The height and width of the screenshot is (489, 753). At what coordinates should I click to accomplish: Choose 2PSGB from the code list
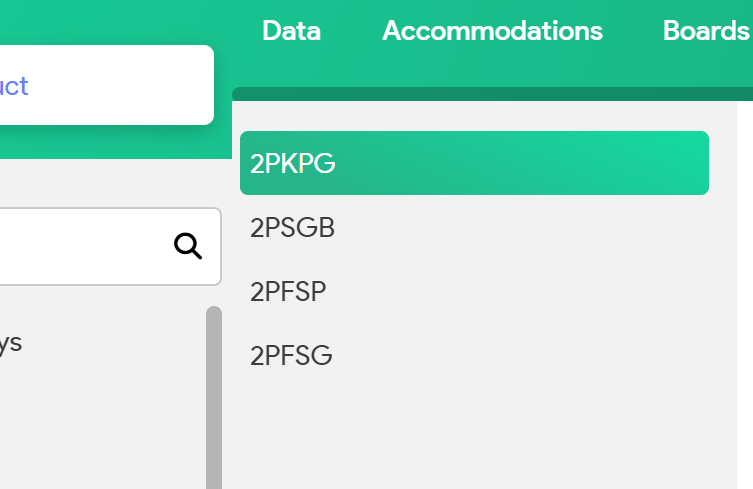(292, 228)
